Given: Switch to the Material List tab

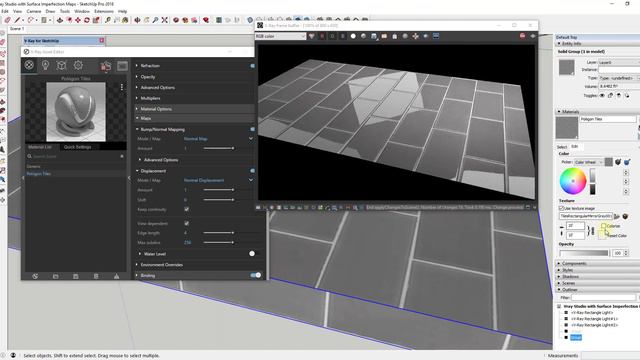Looking at the screenshot, I should [x=40, y=147].
